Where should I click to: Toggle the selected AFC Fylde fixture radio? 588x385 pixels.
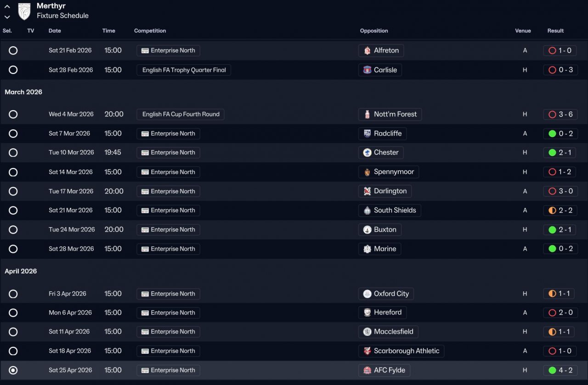pyautogui.click(x=13, y=370)
